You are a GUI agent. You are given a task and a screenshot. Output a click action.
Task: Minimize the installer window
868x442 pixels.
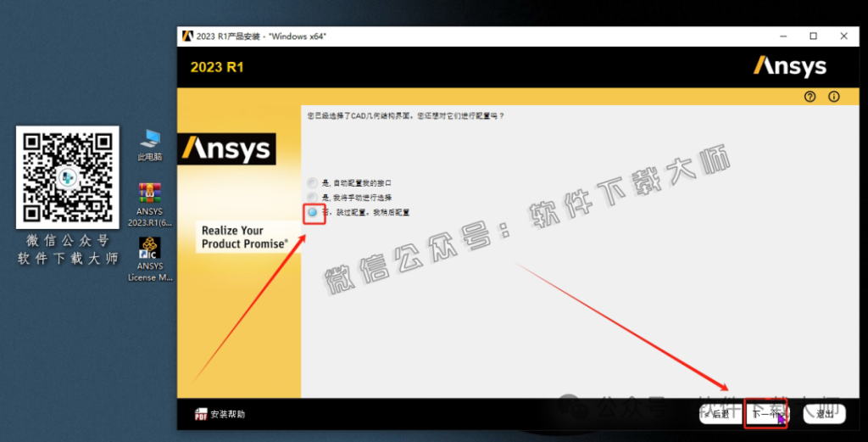[783, 36]
